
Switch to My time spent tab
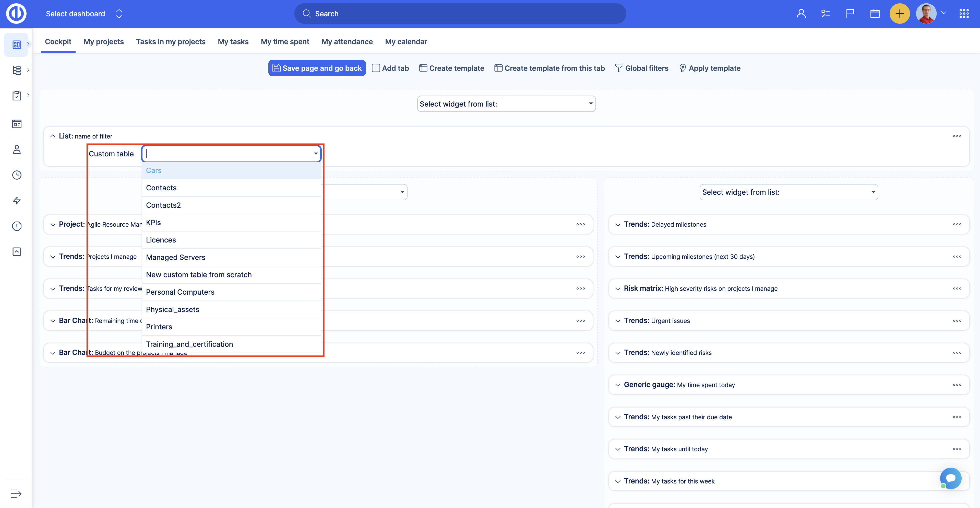(284, 41)
